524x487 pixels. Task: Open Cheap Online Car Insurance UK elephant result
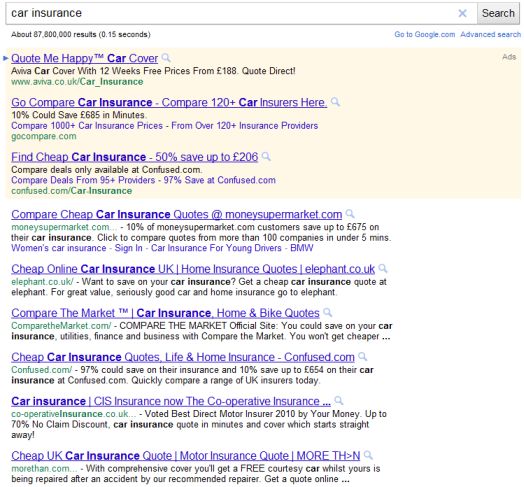click(x=193, y=269)
